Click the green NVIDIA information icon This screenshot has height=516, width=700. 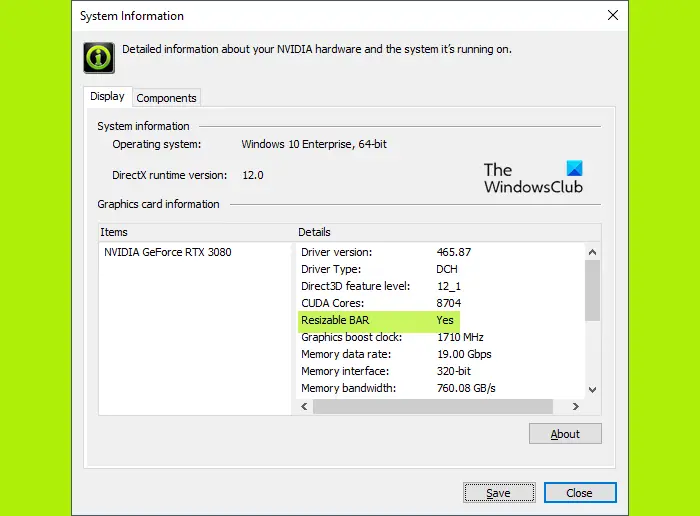tap(99, 58)
